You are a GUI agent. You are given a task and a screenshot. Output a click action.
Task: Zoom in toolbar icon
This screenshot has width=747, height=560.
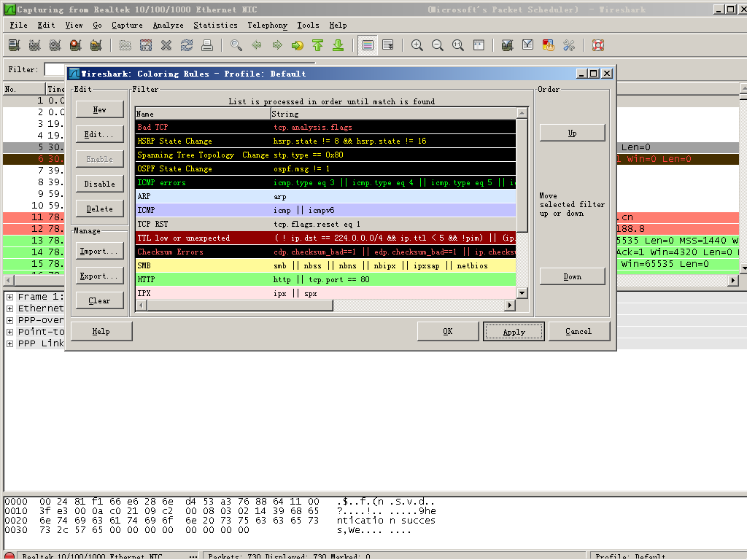pos(417,45)
